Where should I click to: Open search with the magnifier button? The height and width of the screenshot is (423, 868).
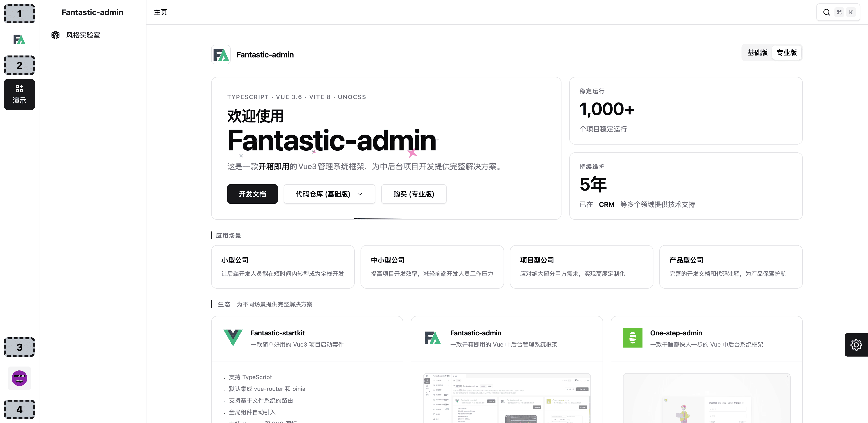(838, 12)
